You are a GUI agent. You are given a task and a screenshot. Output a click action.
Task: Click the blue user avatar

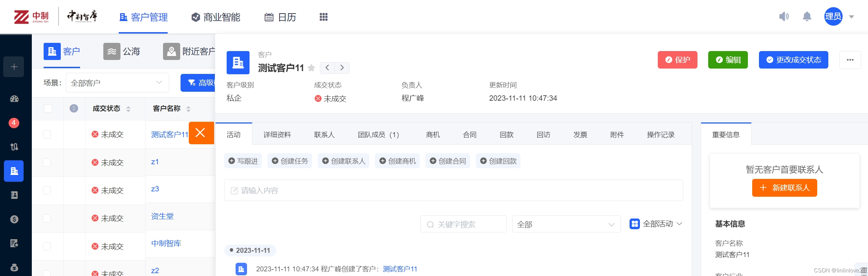pos(833,16)
